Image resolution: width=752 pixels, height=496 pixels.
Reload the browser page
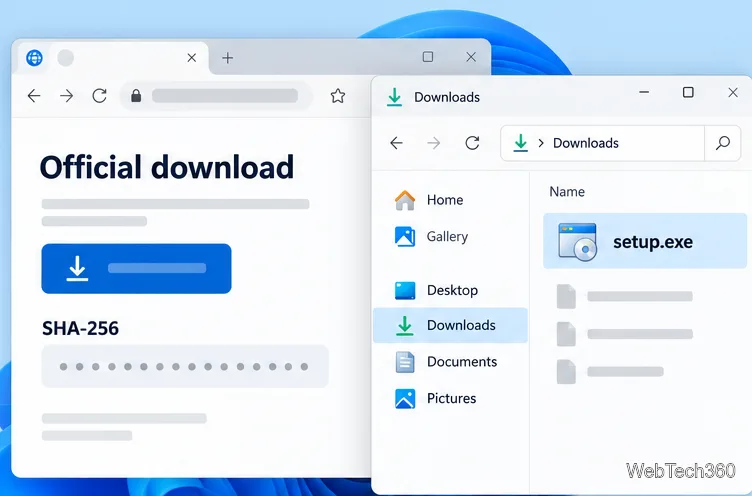pyautogui.click(x=99, y=96)
